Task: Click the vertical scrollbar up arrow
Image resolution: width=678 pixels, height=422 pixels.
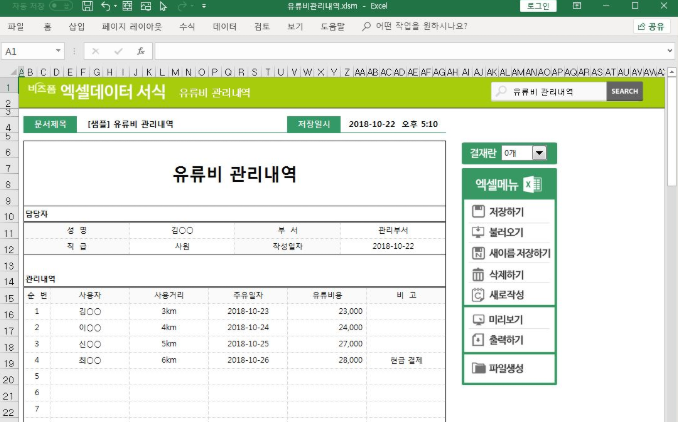Action: click(671, 72)
